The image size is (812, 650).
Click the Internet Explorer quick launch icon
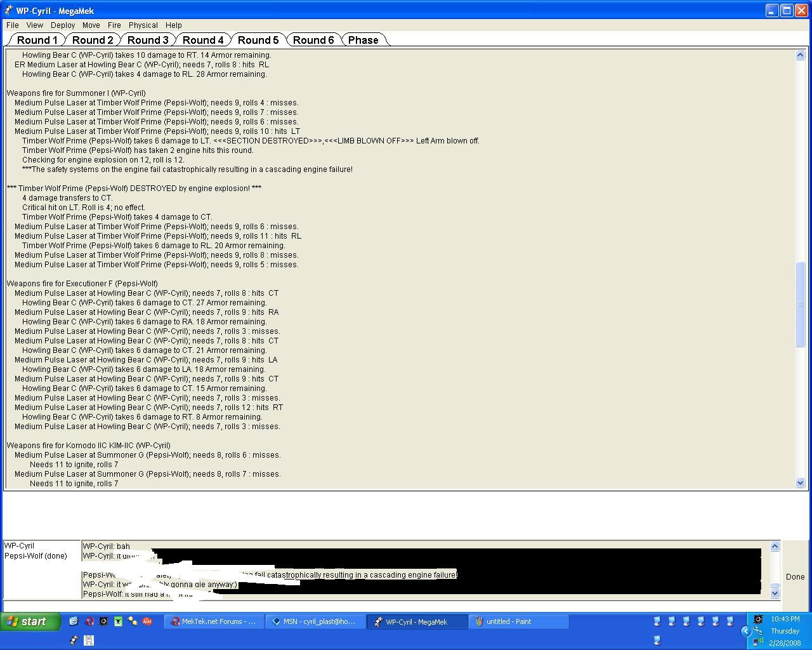click(x=74, y=621)
